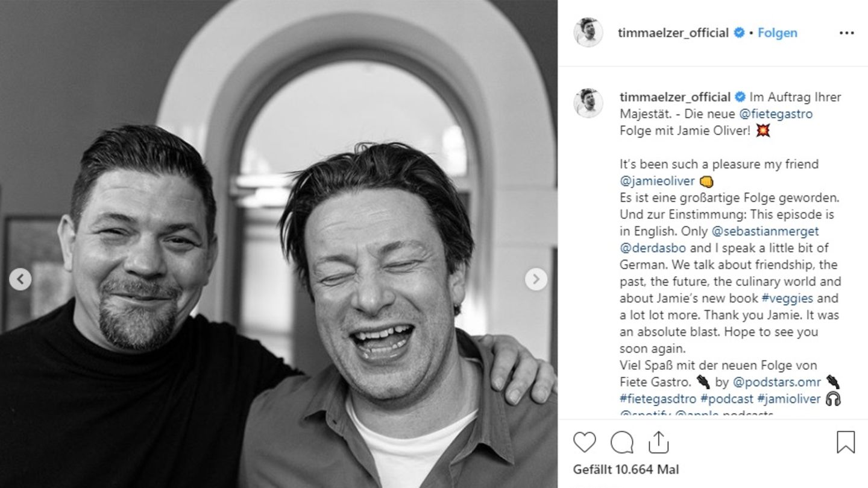Open the #veggies hashtag
Screen dimensions: 868x488
[x=787, y=298]
